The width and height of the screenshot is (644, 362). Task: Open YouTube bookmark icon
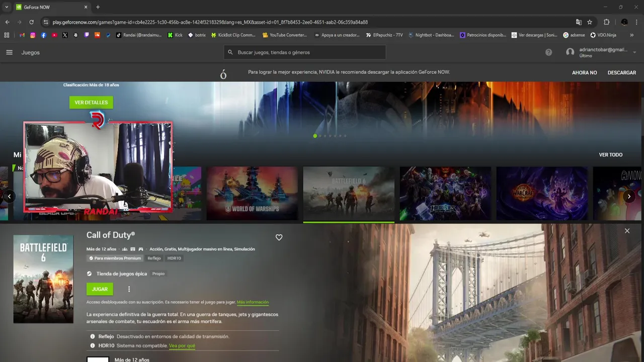click(54, 35)
